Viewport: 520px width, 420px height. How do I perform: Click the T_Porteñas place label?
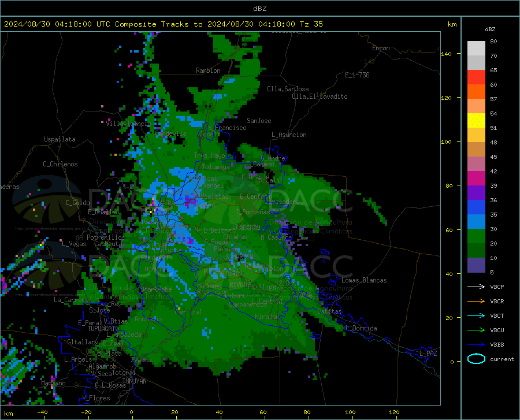point(252,212)
